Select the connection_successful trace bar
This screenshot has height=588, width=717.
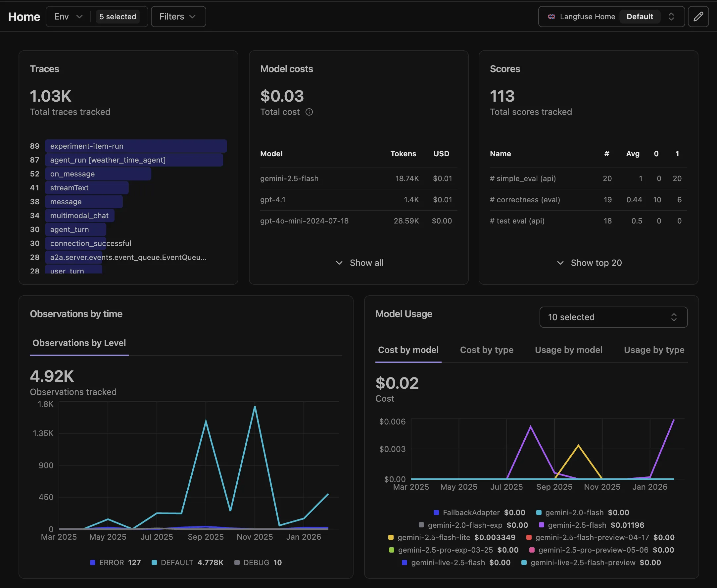point(75,243)
